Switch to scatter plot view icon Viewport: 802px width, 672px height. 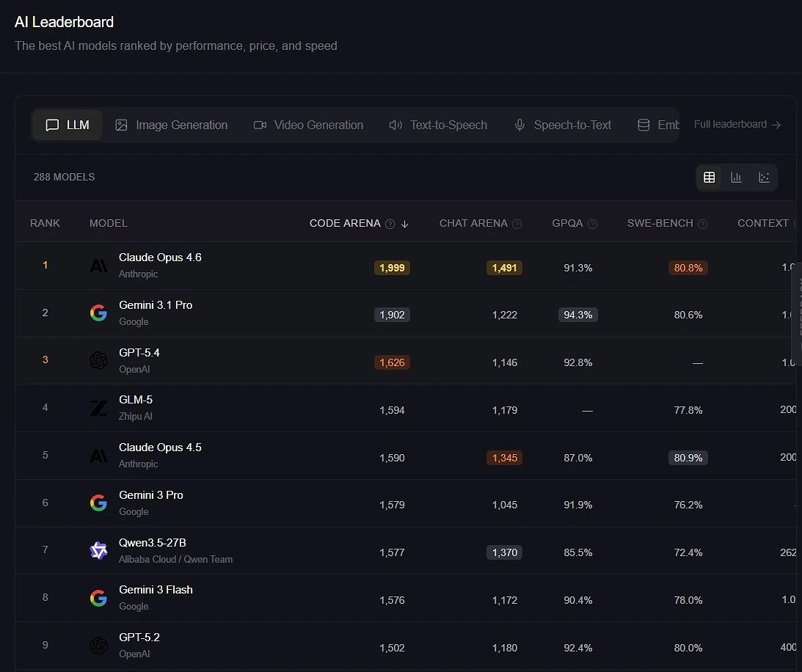click(x=764, y=178)
